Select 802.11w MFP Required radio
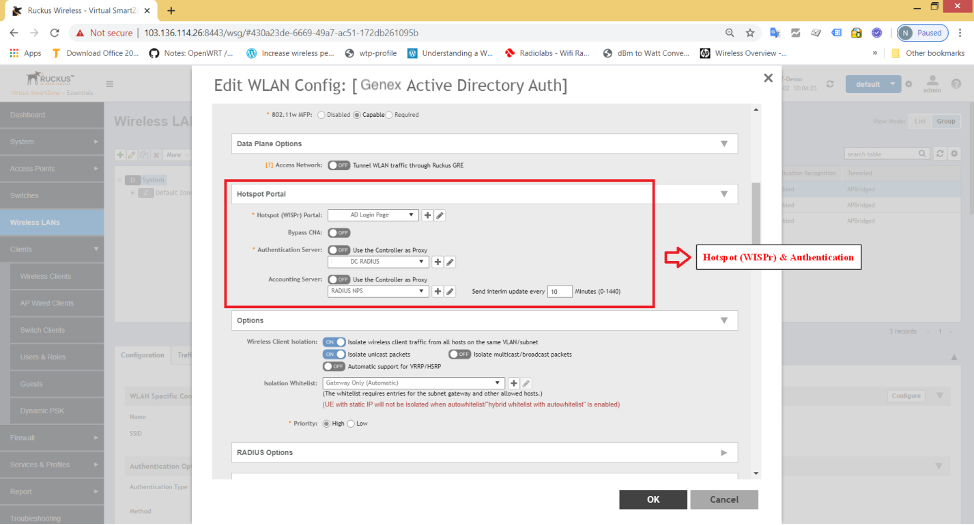 click(389, 115)
